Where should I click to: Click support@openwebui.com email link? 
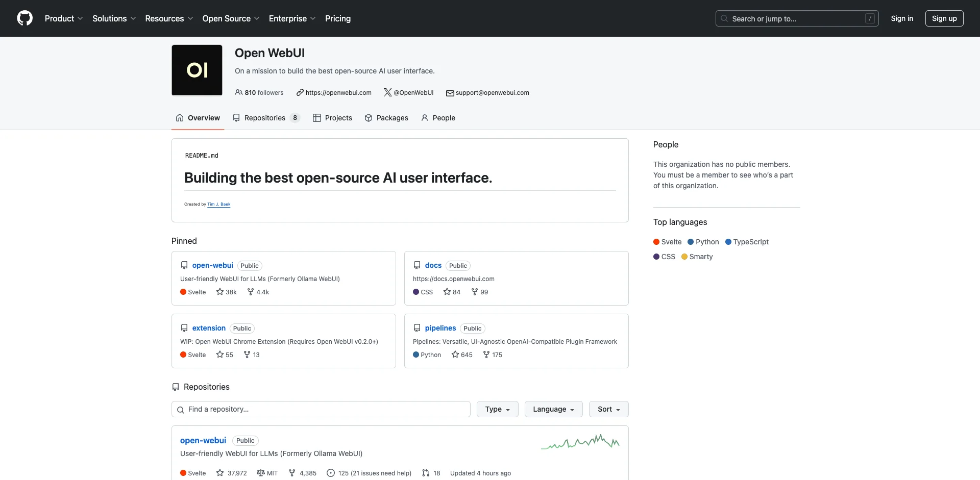(492, 93)
